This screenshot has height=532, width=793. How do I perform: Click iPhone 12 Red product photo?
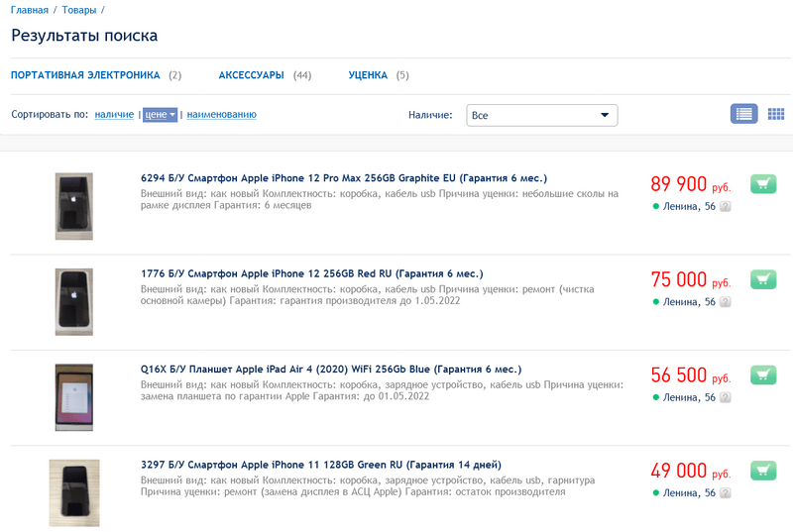coord(73,301)
